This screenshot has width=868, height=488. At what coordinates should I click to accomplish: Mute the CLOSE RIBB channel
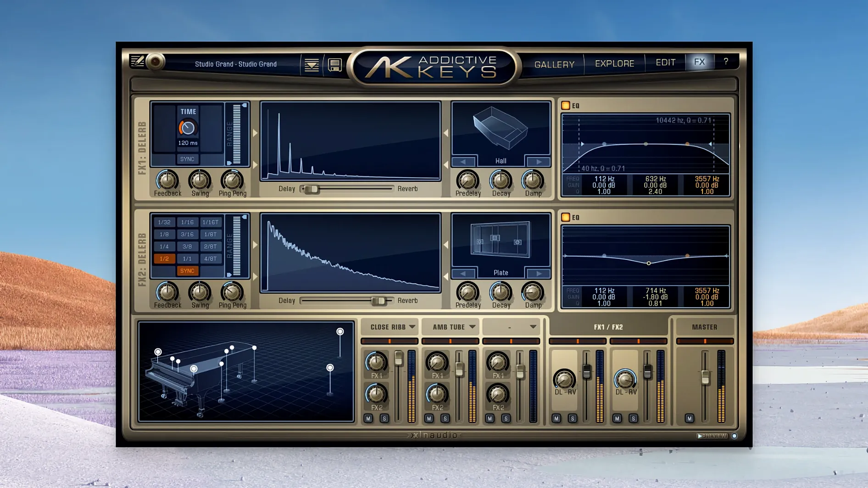coord(368,418)
